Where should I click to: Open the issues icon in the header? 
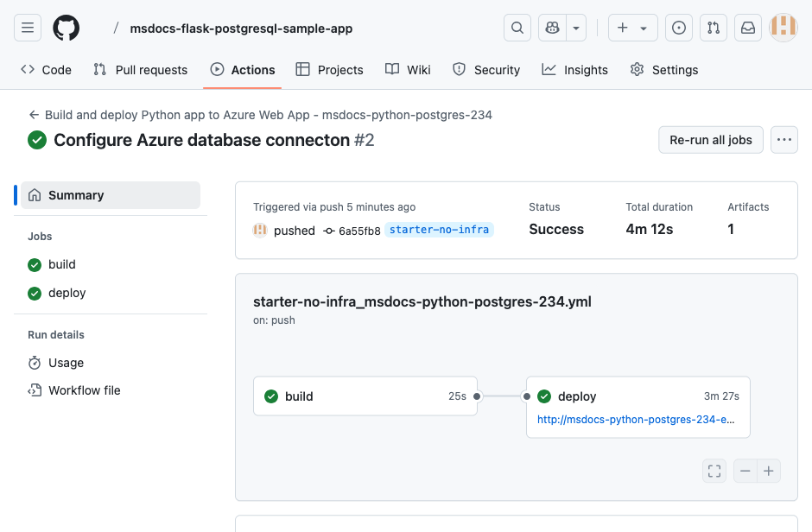pos(678,27)
